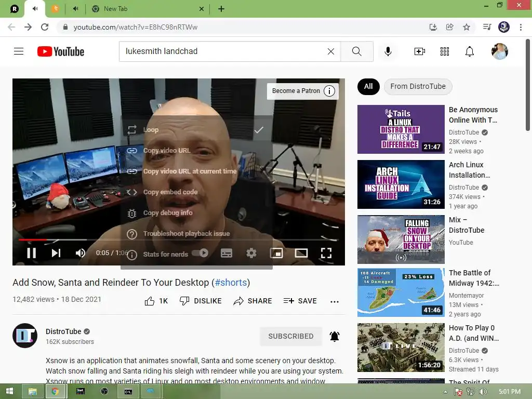
Task: Like the video (1K)
Action: pyautogui.click(x=156, y=301)
